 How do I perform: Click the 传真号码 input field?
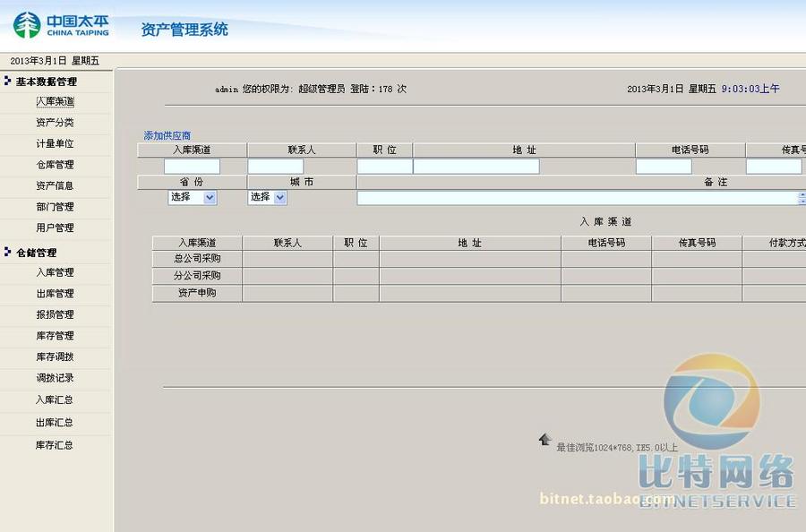pos(774,166)
